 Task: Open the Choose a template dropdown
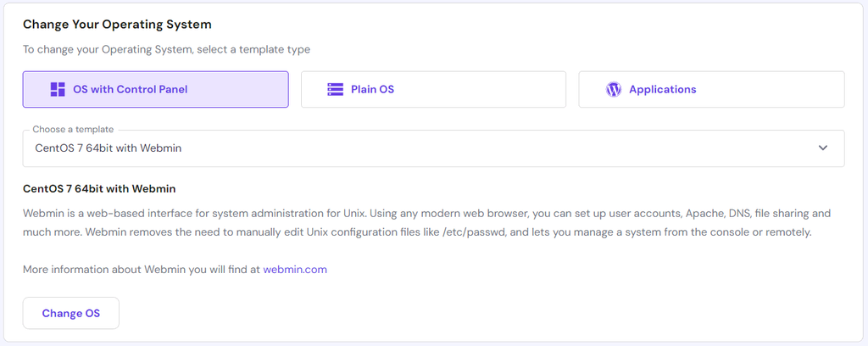point(433,148)
